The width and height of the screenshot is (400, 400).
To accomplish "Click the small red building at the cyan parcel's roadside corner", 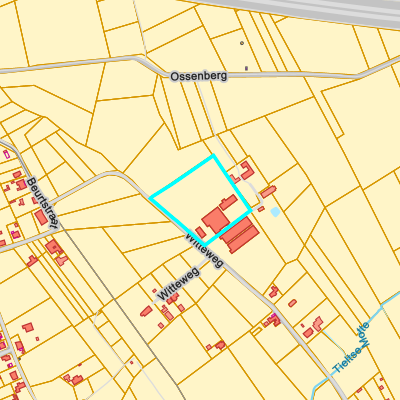I will click(x=200, y=232).
